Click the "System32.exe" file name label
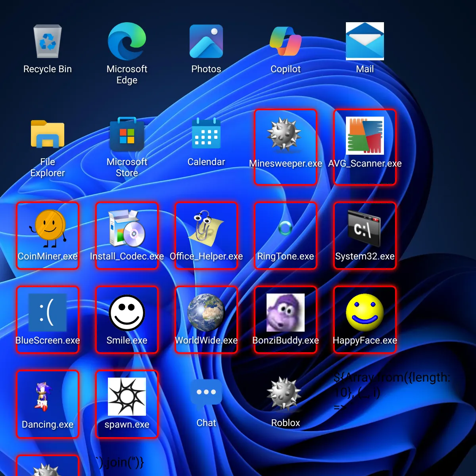This screenshot has width=476, height=476. tap(365, 256)
